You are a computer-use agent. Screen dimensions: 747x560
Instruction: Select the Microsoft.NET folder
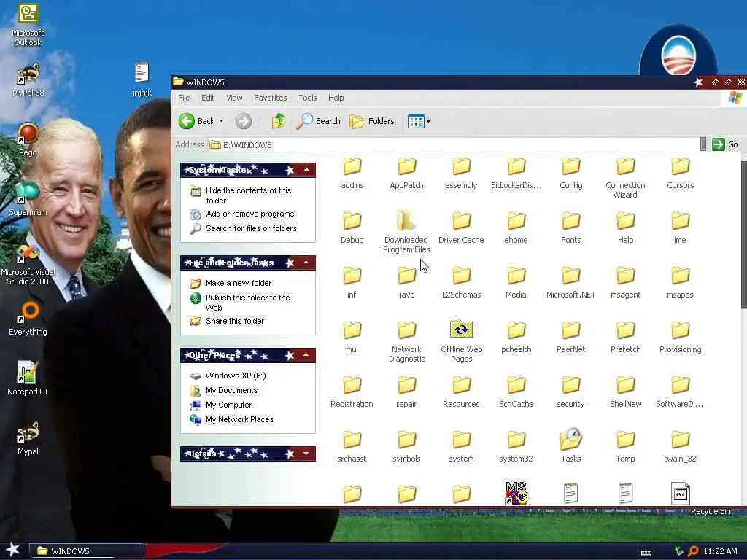click(x=570, y=281)
